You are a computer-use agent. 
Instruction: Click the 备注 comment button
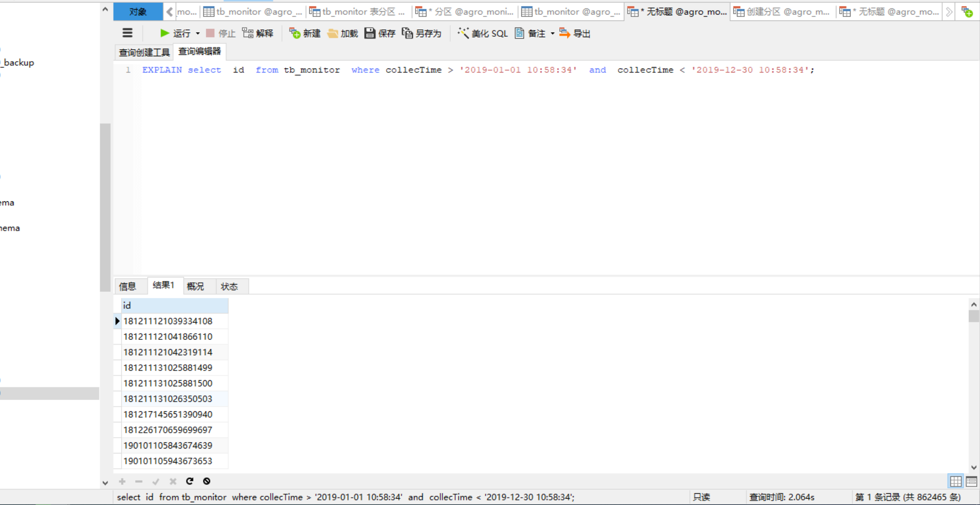pyautogui.click(x=530, y=33)
